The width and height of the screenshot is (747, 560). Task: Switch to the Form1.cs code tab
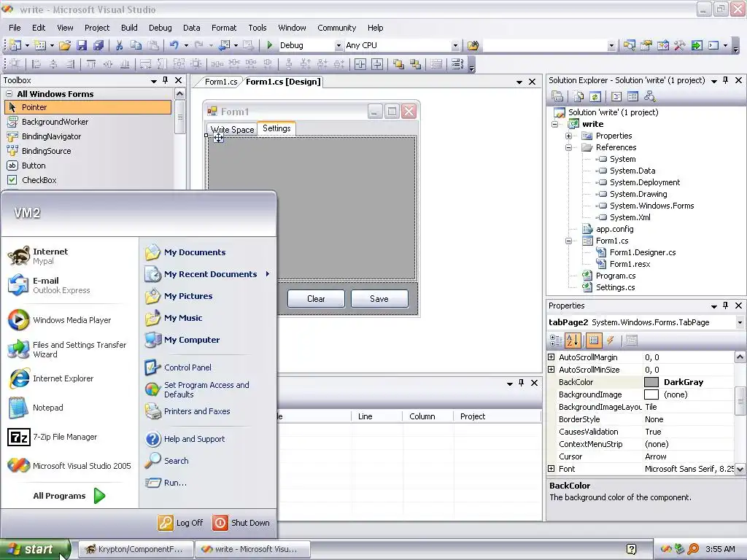click(220, 82)
